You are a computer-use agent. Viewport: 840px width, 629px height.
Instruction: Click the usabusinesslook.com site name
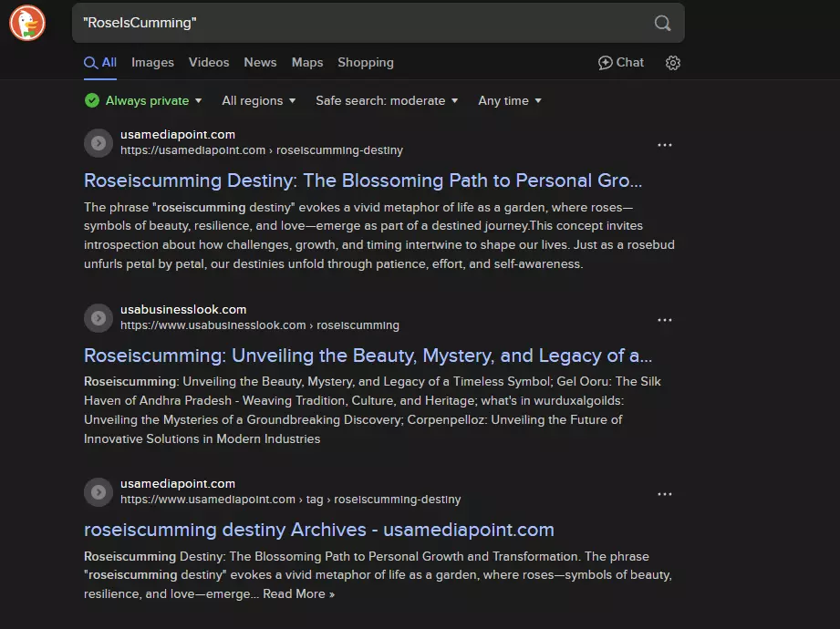[x=183, y=309]
